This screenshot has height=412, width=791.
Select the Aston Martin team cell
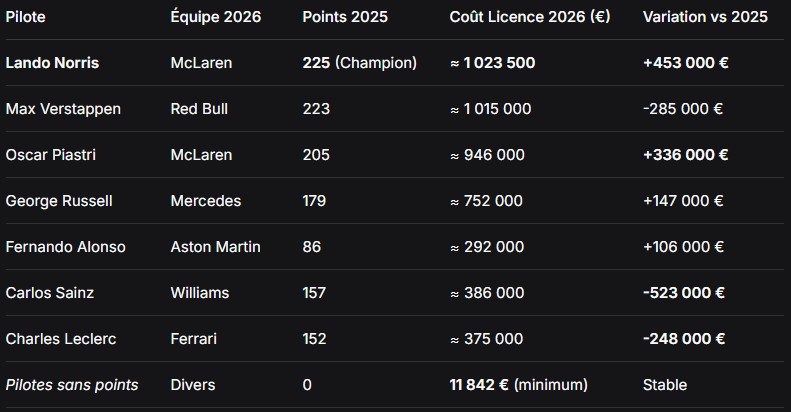(x=215, y=247)
